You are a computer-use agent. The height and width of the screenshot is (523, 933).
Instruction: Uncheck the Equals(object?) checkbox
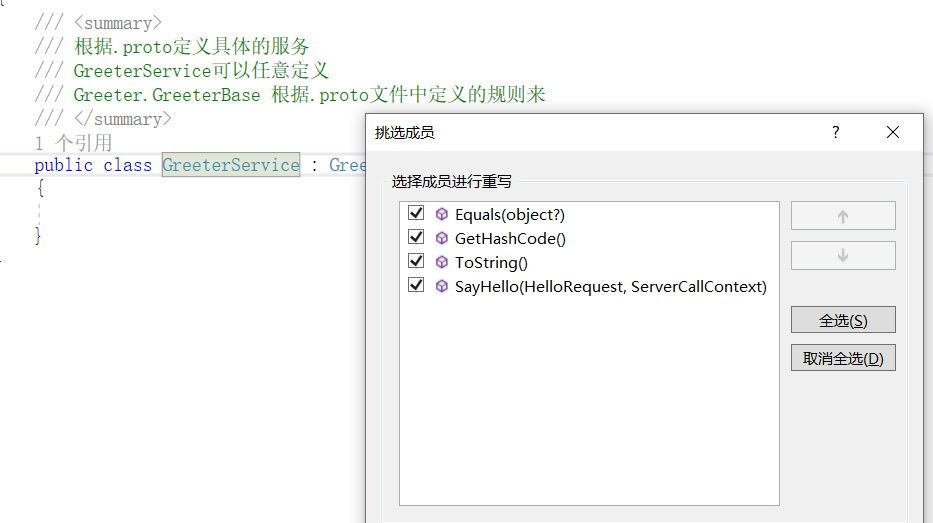(416, 214)
